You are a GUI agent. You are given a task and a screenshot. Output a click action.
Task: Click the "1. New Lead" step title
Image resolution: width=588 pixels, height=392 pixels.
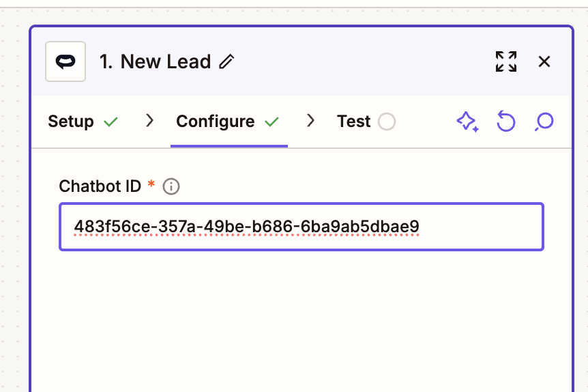tap(155, 62)
